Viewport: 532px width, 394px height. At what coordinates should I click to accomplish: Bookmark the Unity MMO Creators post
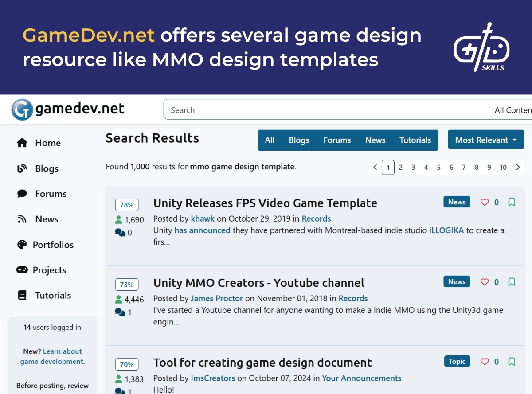[x=511, y=281]
